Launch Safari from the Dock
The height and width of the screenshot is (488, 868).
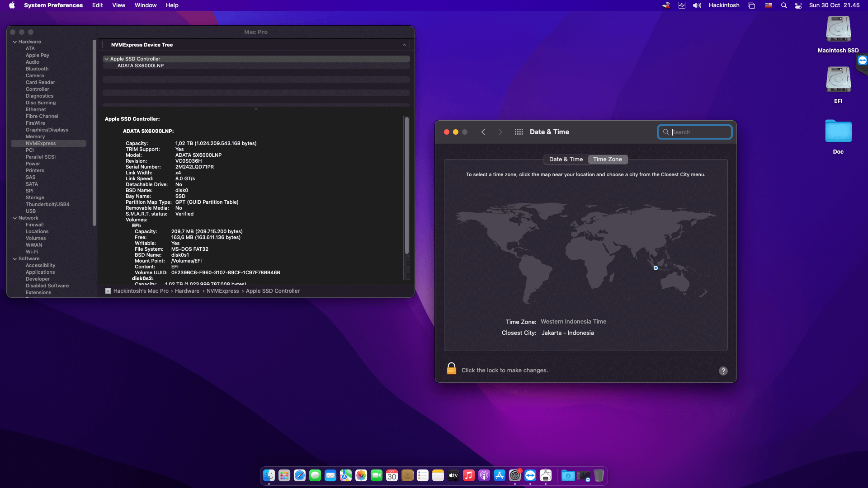click(x=299, y=475)
